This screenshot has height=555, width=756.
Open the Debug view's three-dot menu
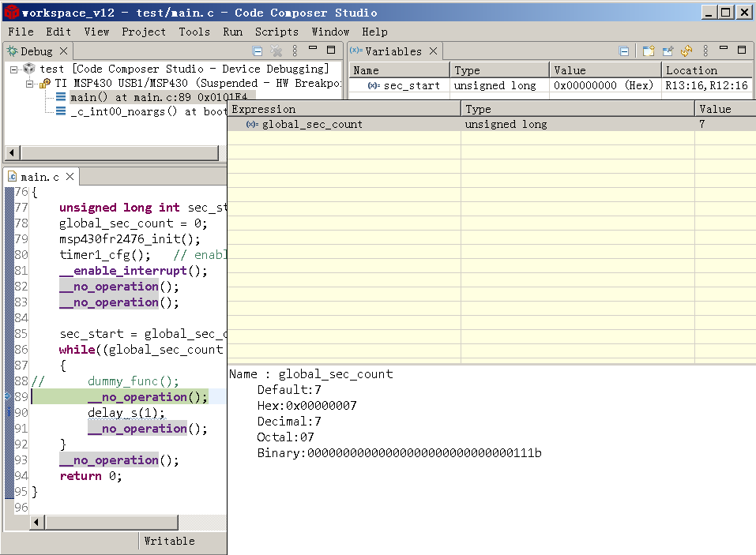[295, 51]
